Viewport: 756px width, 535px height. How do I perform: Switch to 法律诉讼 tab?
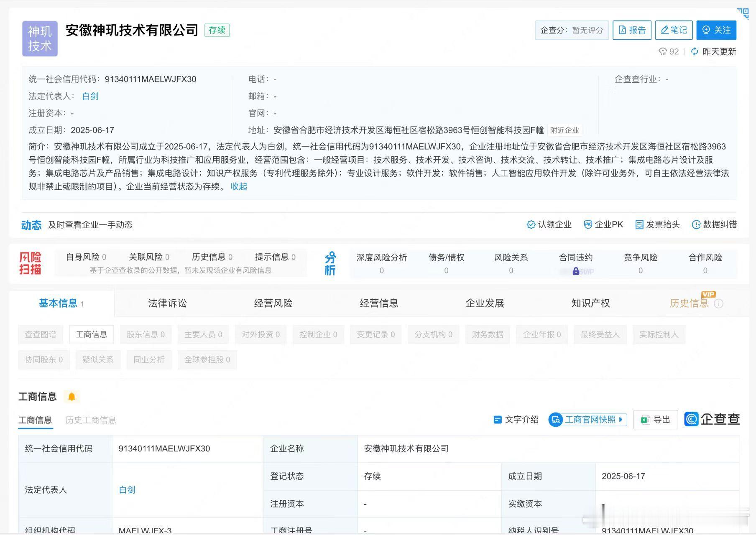coord(167,303)
